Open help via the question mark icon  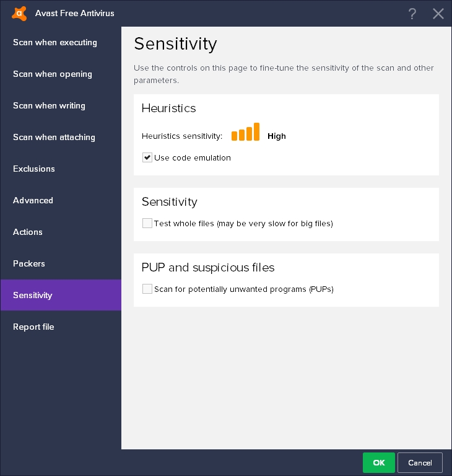412,14
